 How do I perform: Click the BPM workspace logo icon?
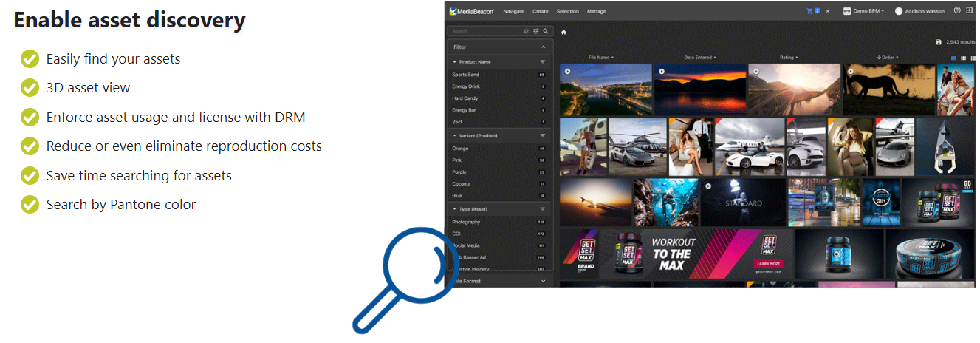847,11
